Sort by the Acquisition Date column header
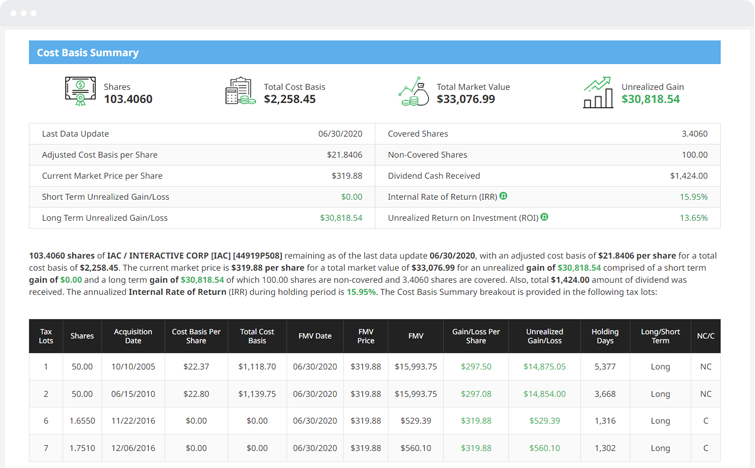Viewport: 755px width, 468px height. coord(133,336)
